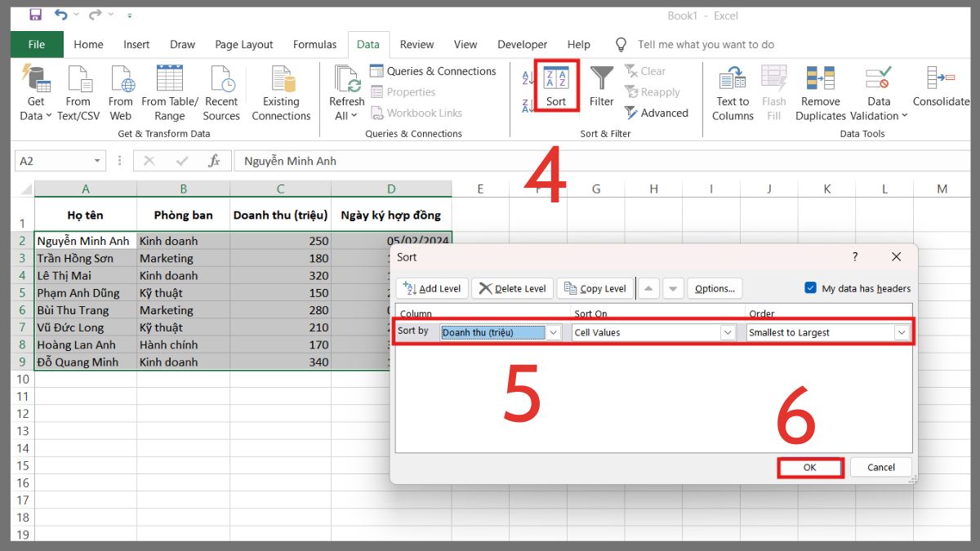This screenshot has width=980, height=551.
Task: Open the Sort by column dropdown
Action: [553, 332]
